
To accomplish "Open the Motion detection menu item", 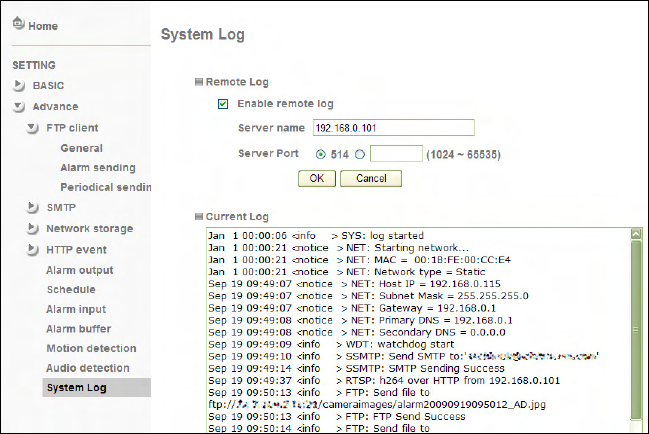I will tap(91, 348).
